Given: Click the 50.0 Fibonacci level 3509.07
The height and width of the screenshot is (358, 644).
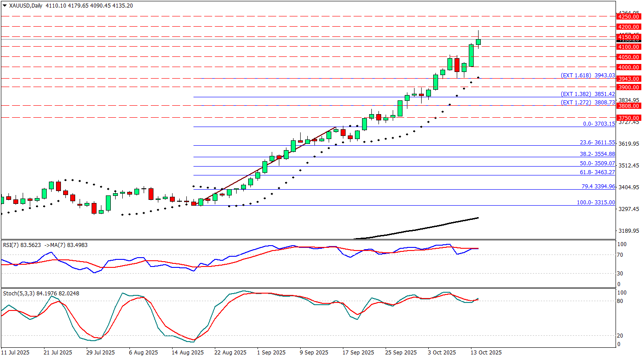Looking at the screenshot, I should pyautogui.click(x=597, y=163).
